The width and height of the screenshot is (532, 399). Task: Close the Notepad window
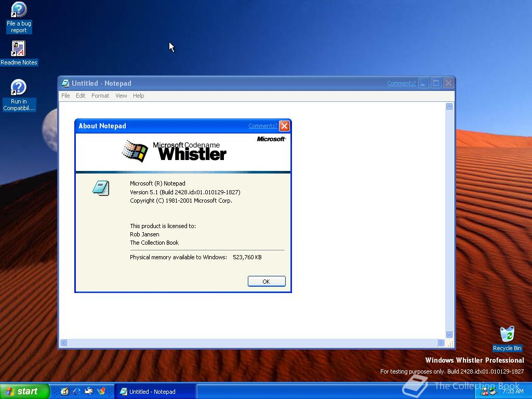click(448, 83)
